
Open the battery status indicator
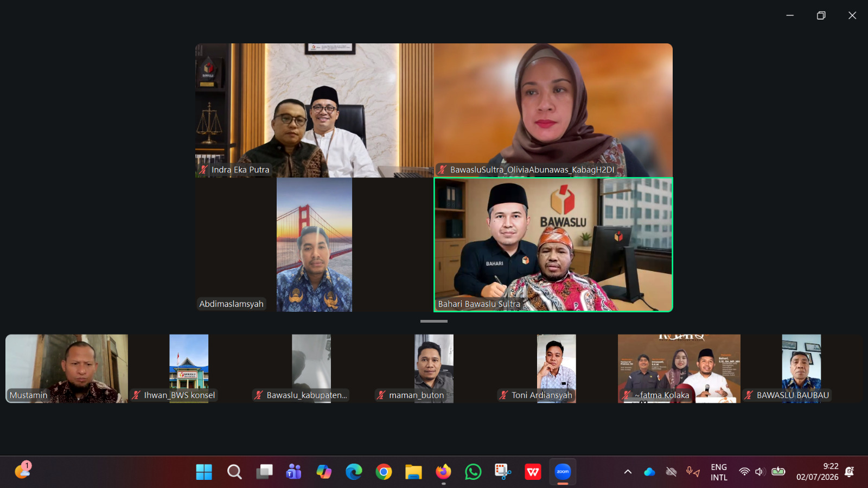[x=778, y=472]
